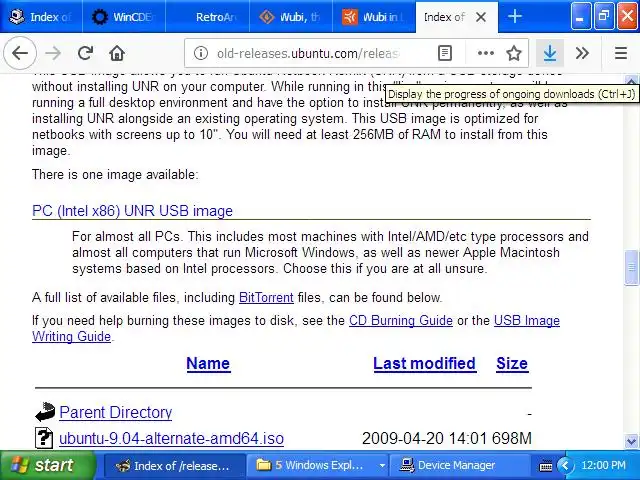Click the page scrollbar down arrow

(631, 441)
